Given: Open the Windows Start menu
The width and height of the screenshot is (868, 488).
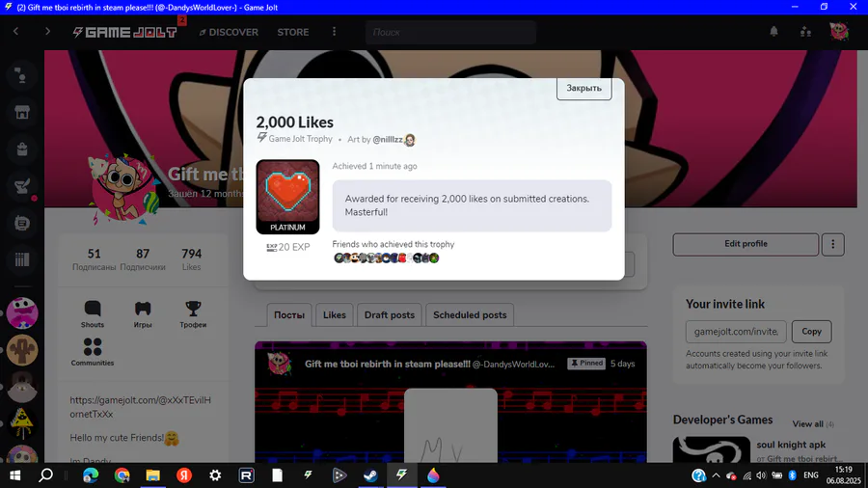Looking at the screenshot, I should pos(14,475).
